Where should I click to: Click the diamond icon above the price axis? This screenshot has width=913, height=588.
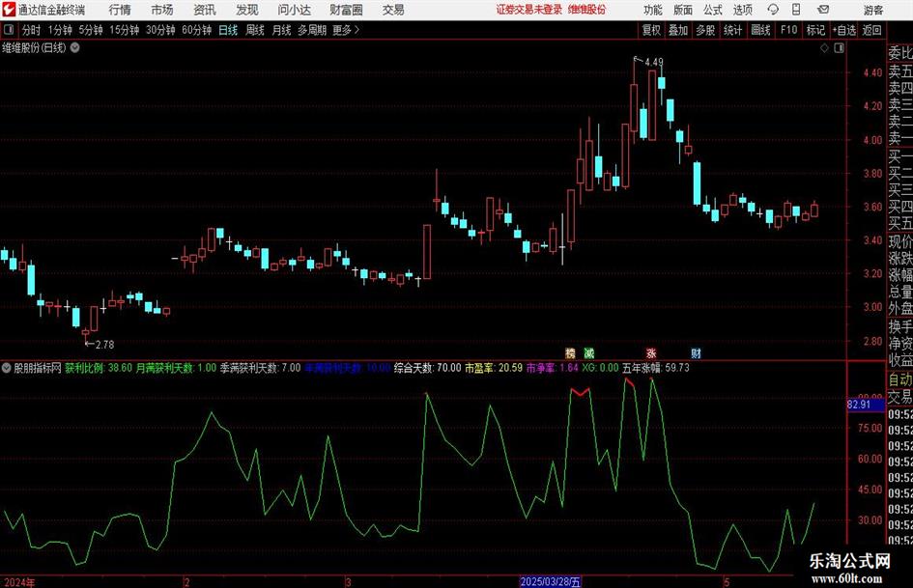(x=824, y=48)
